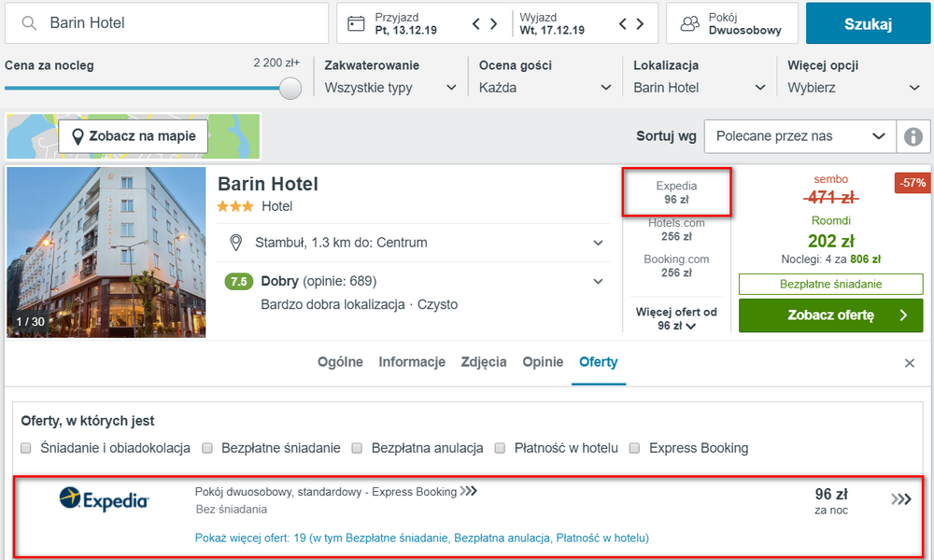Viewport: 934px width, 560px height.
Task: Click the search magnifier icon
Action: click(29, 23)
